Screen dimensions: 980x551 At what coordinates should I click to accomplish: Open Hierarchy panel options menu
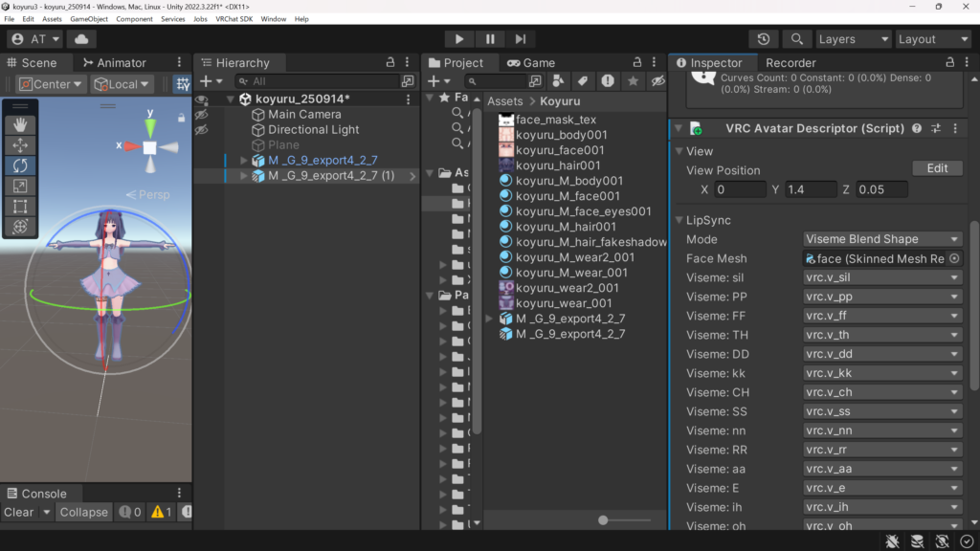(408, 62)
